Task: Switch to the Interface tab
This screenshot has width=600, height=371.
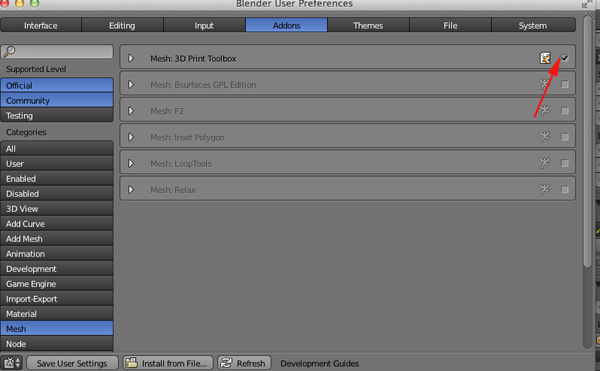Action: 41,25
